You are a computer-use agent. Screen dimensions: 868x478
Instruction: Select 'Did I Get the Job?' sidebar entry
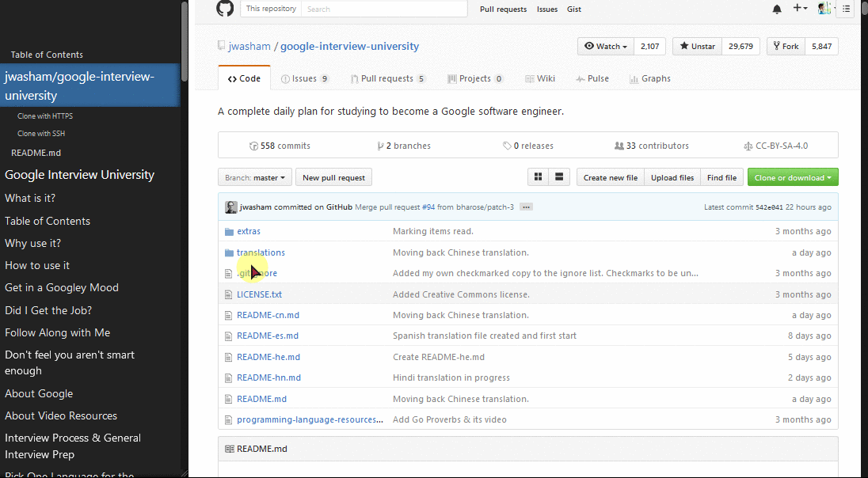(x=48, y=310)
